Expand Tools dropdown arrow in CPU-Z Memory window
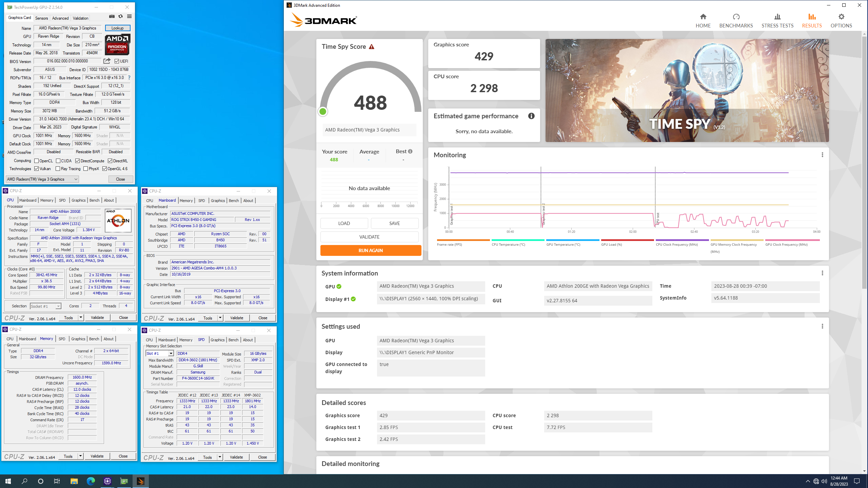Screen dimensions: 868x488 click(x=80, y=456)
